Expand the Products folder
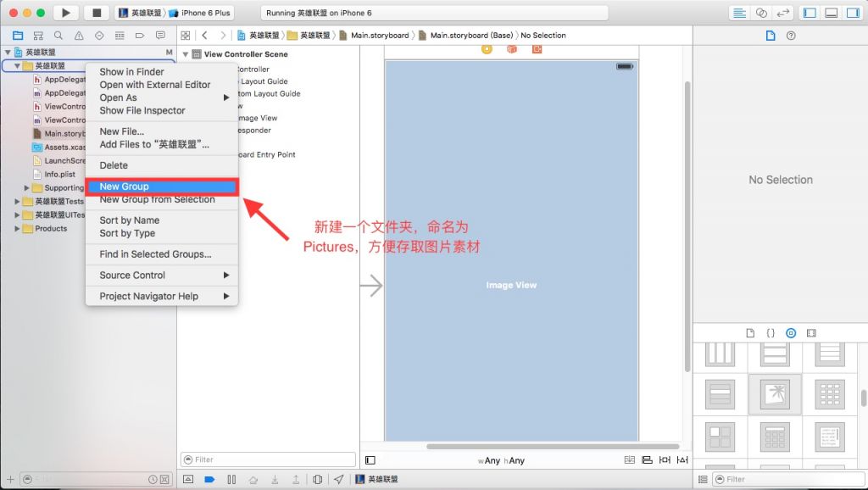 click(x=17, y=229)
